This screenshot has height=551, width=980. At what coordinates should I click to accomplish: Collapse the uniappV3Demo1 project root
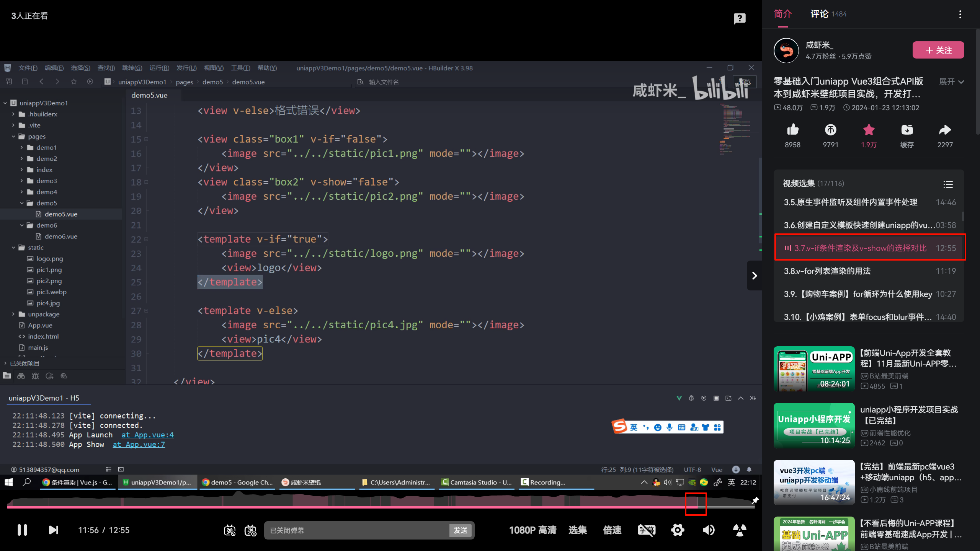5,103
